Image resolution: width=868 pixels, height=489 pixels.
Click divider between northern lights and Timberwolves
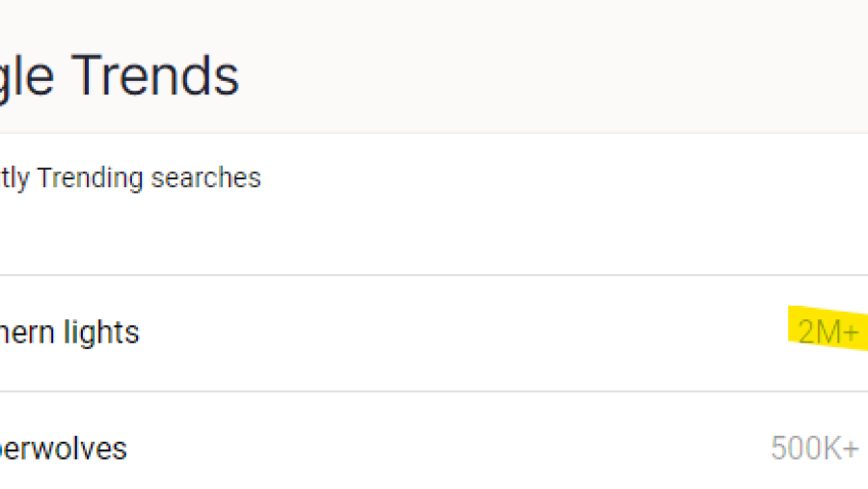pyautogui.click(x=434, y=392)
